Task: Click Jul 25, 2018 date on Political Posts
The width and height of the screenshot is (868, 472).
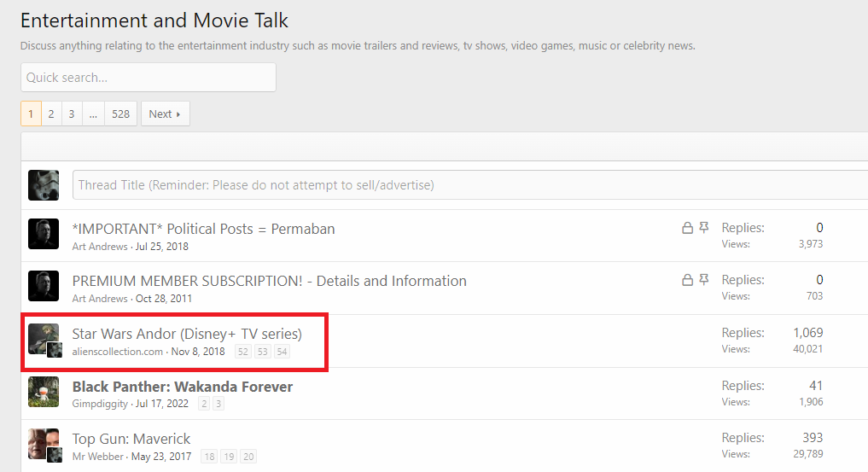Action: [161, 247]
